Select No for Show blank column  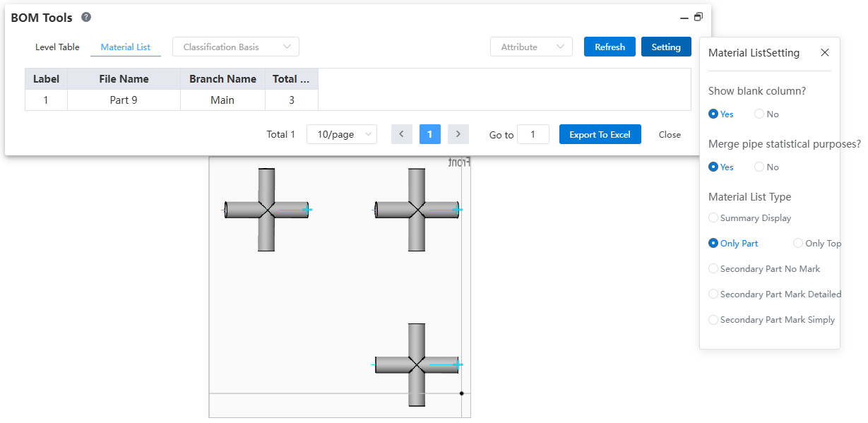(x=759, y=114)
